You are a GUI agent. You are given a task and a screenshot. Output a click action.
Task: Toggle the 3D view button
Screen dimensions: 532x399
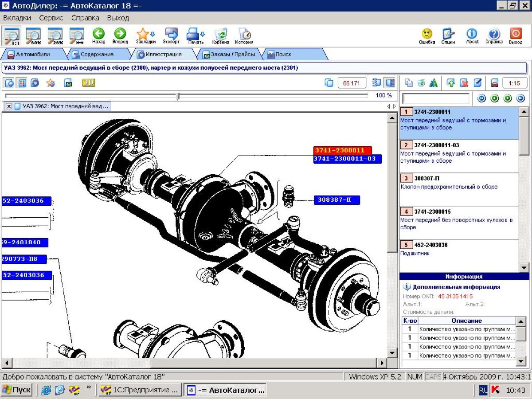89,83
